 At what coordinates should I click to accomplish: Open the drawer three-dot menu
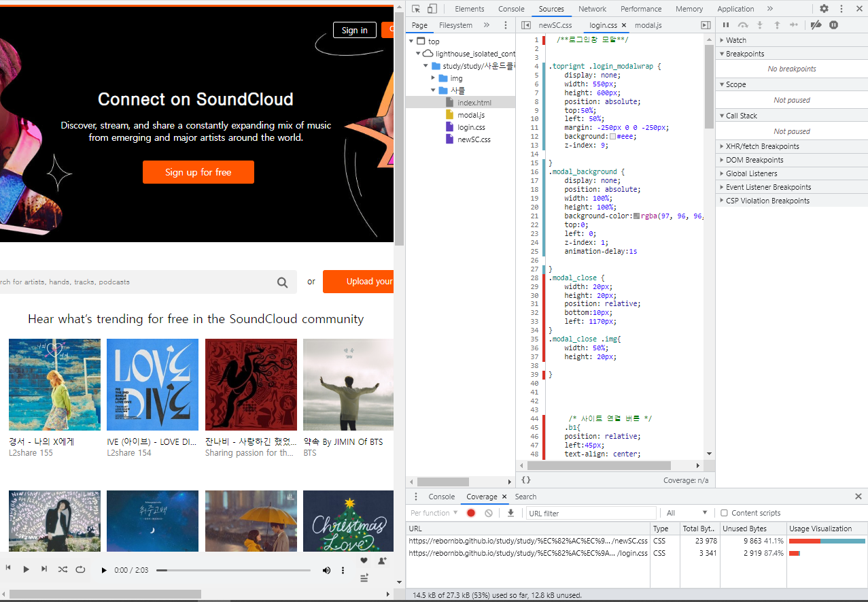[416, 497]
